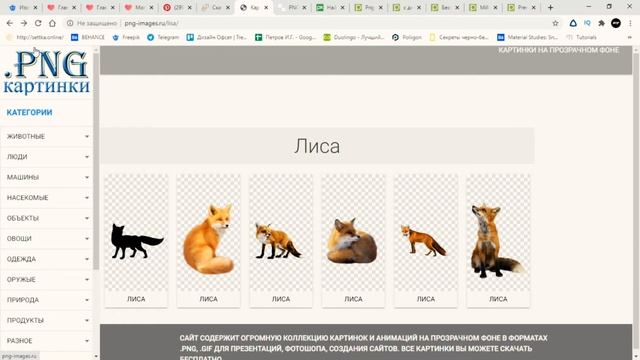
Task: Expand the ПРИРОДА category arrow
Action: pyautogui.click(x=87, y=300)
